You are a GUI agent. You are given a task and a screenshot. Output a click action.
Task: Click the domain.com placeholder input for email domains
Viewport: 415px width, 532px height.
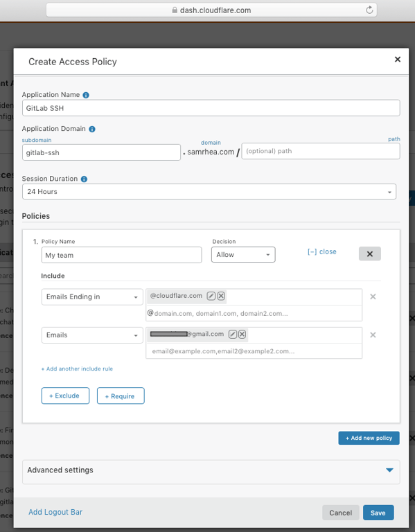click(254, 314)
